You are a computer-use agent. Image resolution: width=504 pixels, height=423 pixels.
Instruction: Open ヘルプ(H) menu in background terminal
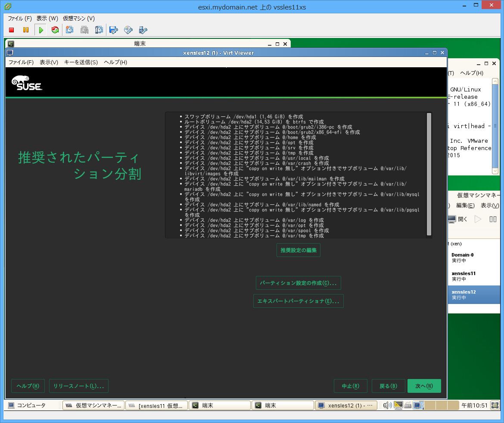(472, 73)
